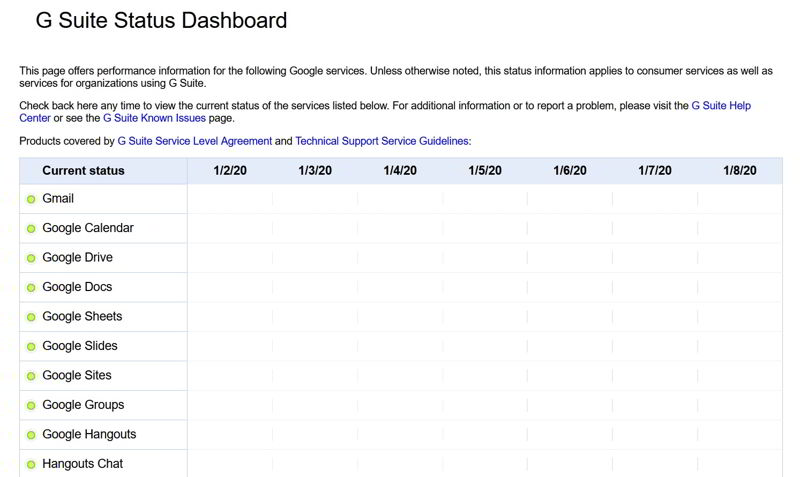Image resolution: width=800 pixels, height=477 pixels.
Task: Click the Google Calendar row label
Action: 88,228
